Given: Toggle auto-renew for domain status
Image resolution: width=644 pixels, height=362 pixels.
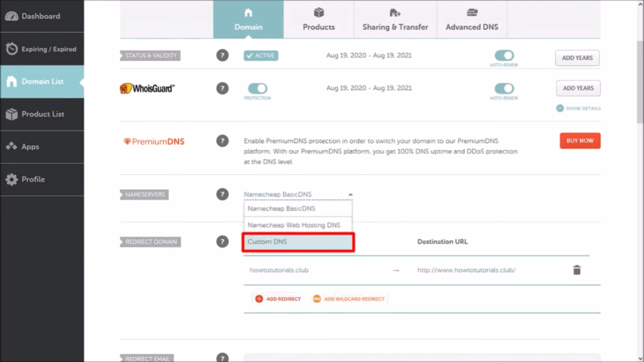Looking at the screenshot, I should click(504, 55).
